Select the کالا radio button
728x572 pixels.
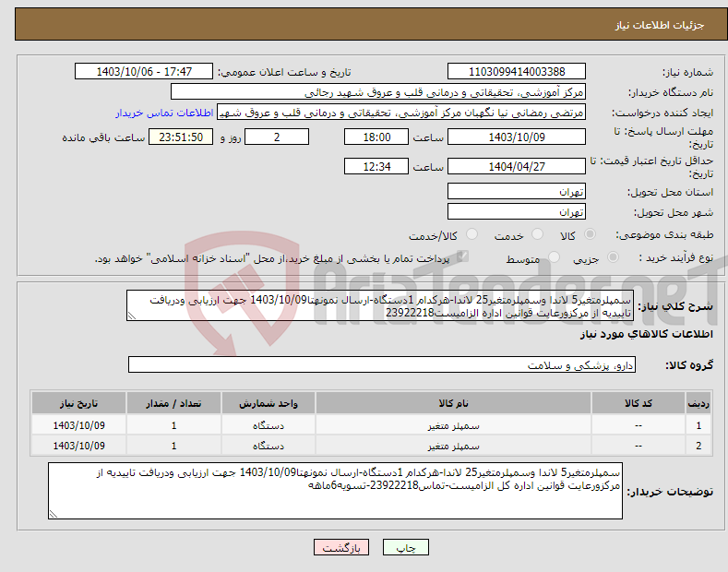click(590, 234)
